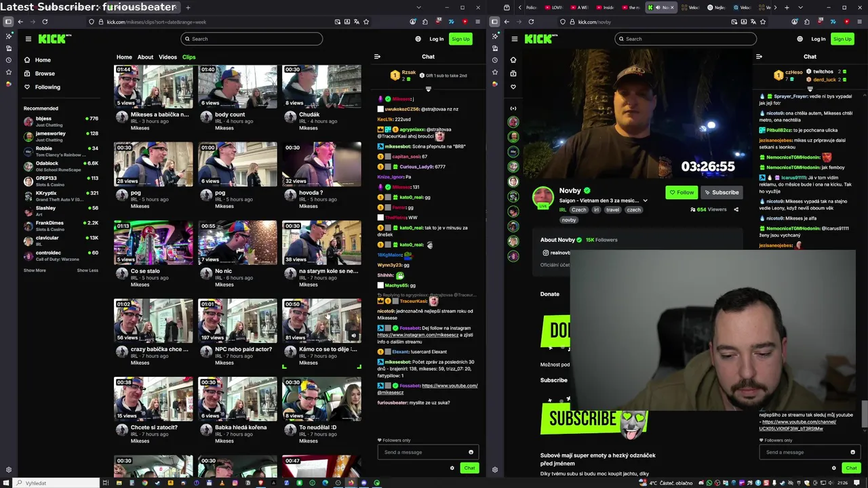868x488 pixels.
Task: Open hamburger menu in right Kick window
Action: (514, 39)
